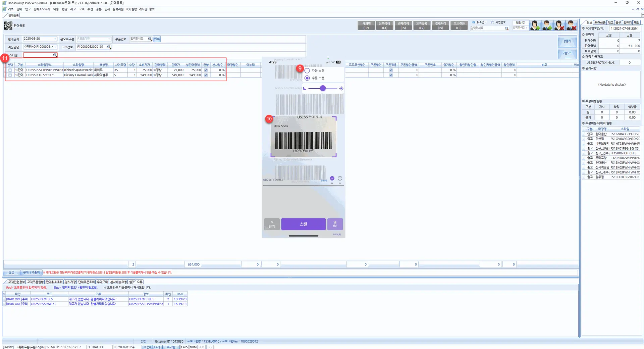This screenshot has height=349, width=644.
Task: Click the 선택삭제 (F4) button
Action: coord(384,26)
